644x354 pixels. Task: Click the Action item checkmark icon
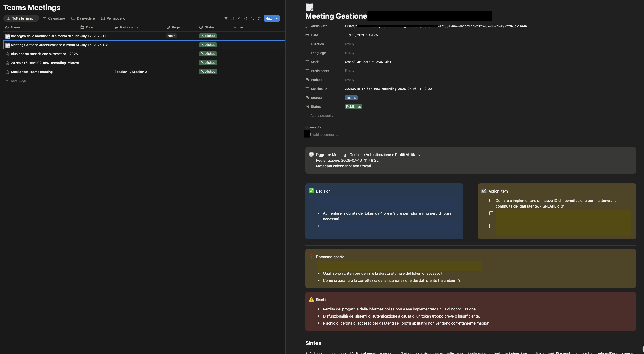(484, 191)
